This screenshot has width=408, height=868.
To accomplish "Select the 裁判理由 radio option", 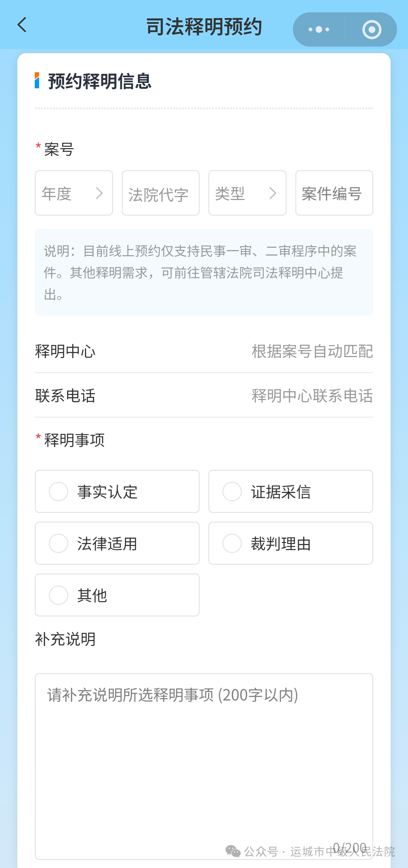I will (232, 543).
